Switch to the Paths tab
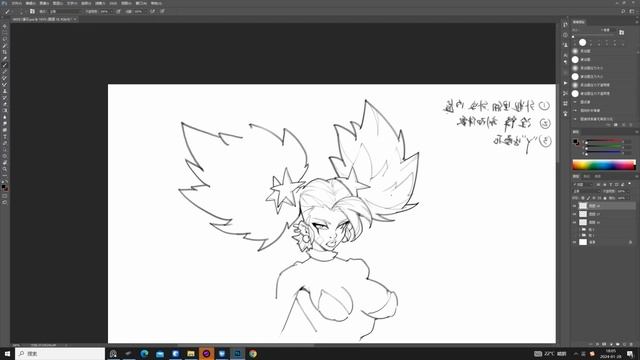The height and width of the screenshot is (360, 640). [598, 176]
